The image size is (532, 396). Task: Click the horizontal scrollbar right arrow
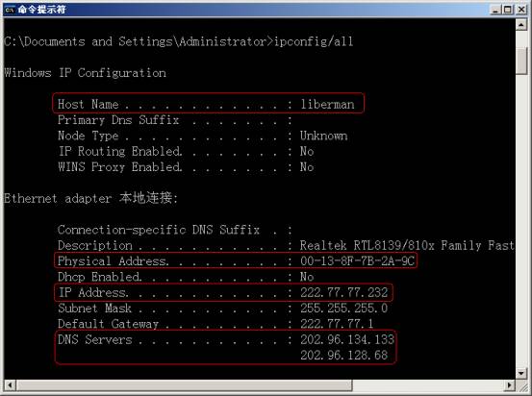(510, 385)
